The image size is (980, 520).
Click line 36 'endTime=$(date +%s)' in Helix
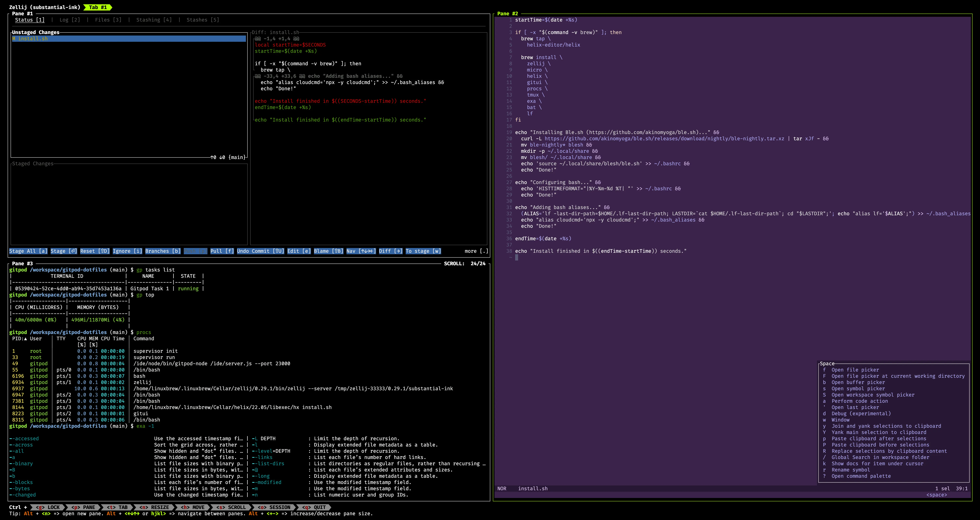pos(543,238)
